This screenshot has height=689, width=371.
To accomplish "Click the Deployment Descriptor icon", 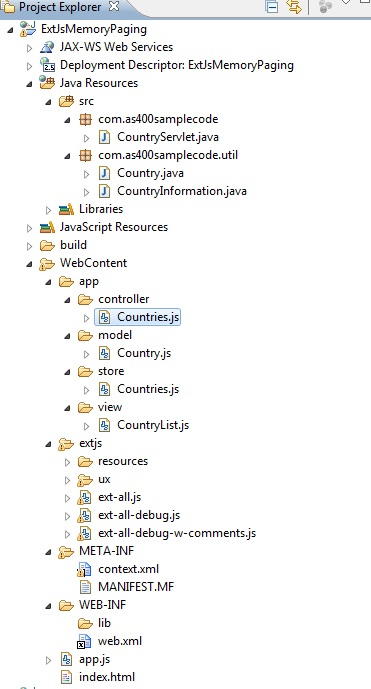I will point(47,65).
